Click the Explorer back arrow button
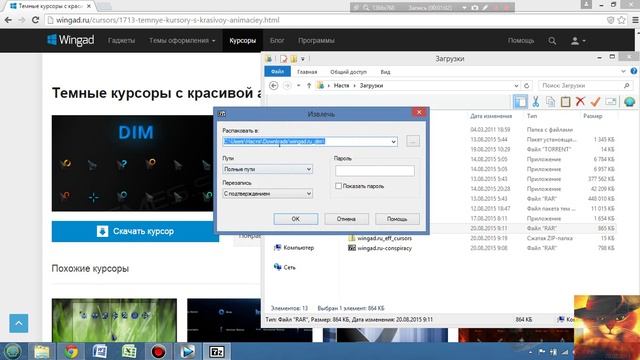 [x=274, y=85]
